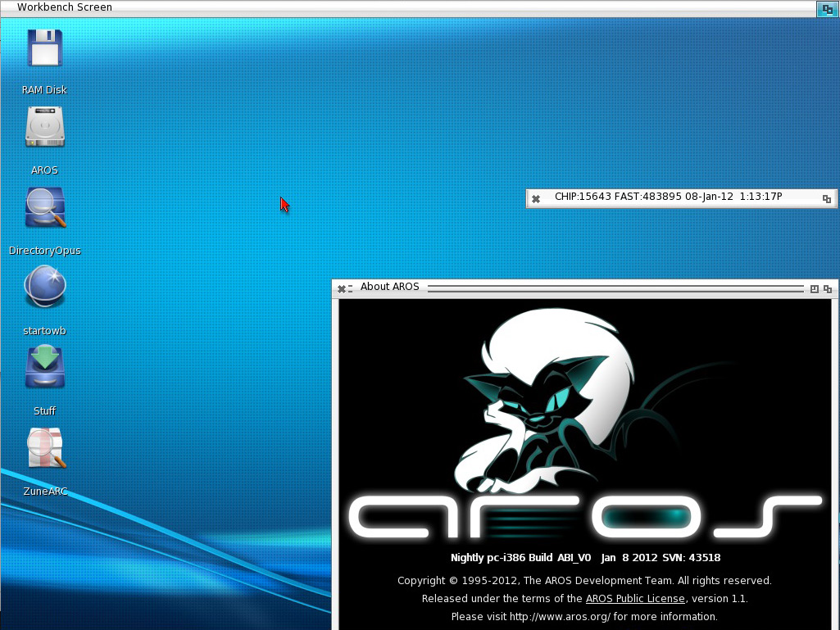Image resolution: width=840 pixels, height=630 pixels.
Task: Click the depth gadget on the memory clock bar
Action: [827, 198]
